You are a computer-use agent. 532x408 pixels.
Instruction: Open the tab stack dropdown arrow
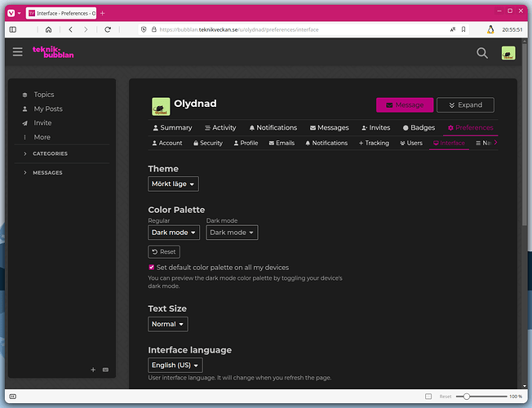point(20,13)
